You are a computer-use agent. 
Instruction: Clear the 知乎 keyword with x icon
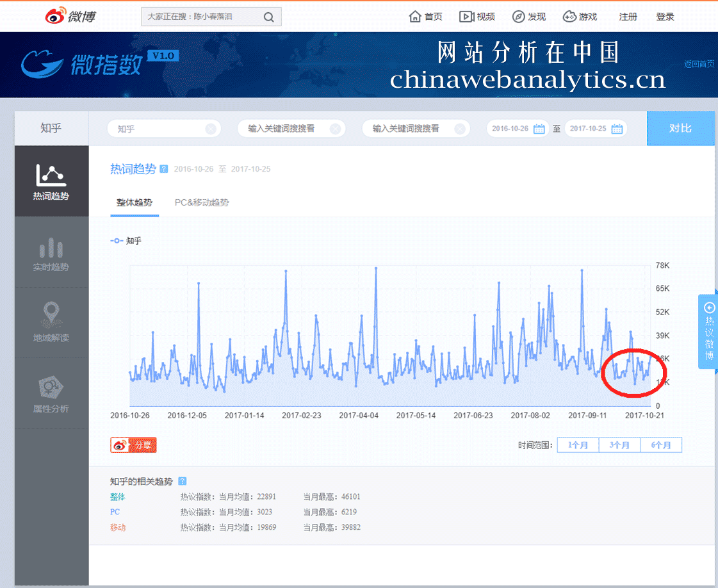[x=211, y=129]
